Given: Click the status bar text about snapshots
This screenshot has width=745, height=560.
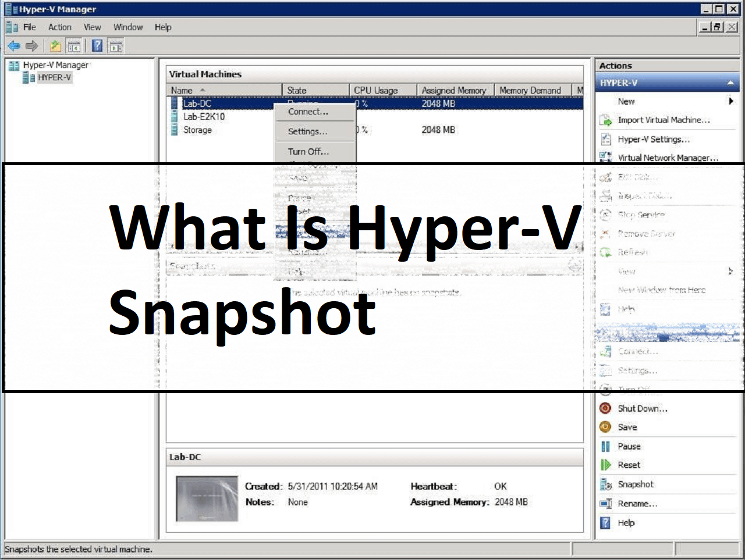Looking at the screenshot, I should pyautogui.click(x=79, y=549).
